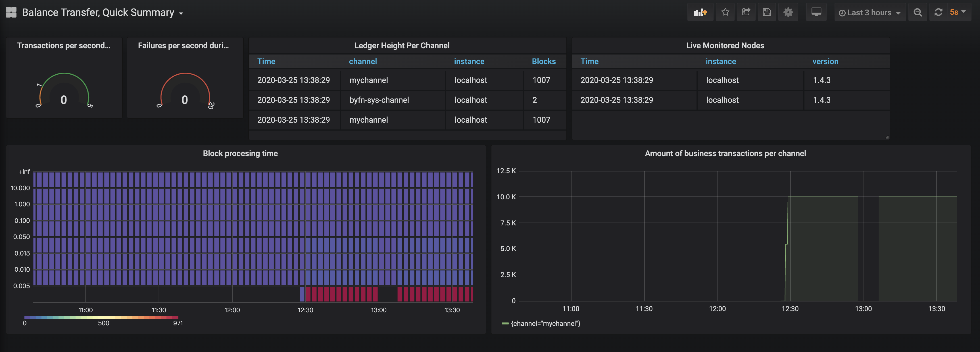Open the Add panel icon
The image size is (980, 352).
[700, 12]
